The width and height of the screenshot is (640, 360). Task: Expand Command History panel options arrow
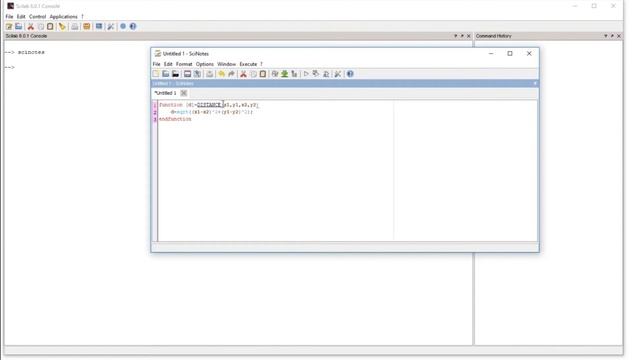click(x=606, y=36)
